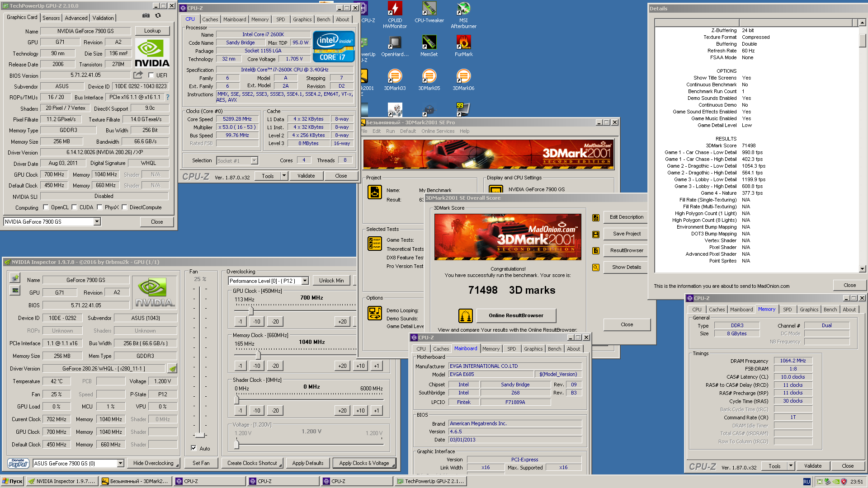
Task: Open Socket #1 selection dropdown in CPU-Z
Action: pyautogui.click(x=254, y=160)
